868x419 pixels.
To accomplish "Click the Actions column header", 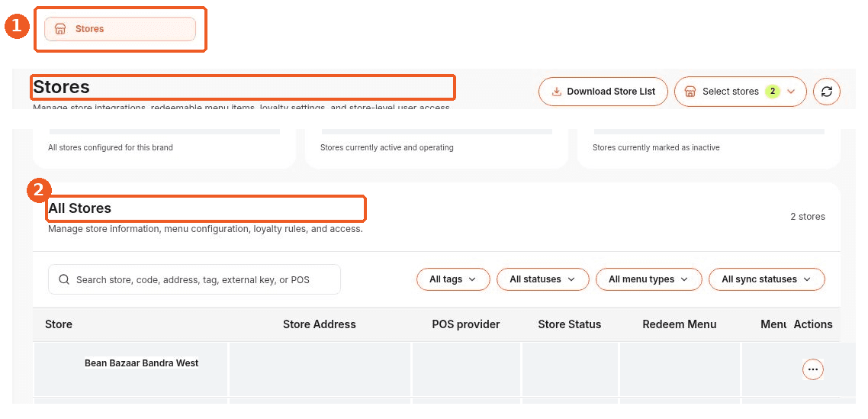I will pos(812,324).
